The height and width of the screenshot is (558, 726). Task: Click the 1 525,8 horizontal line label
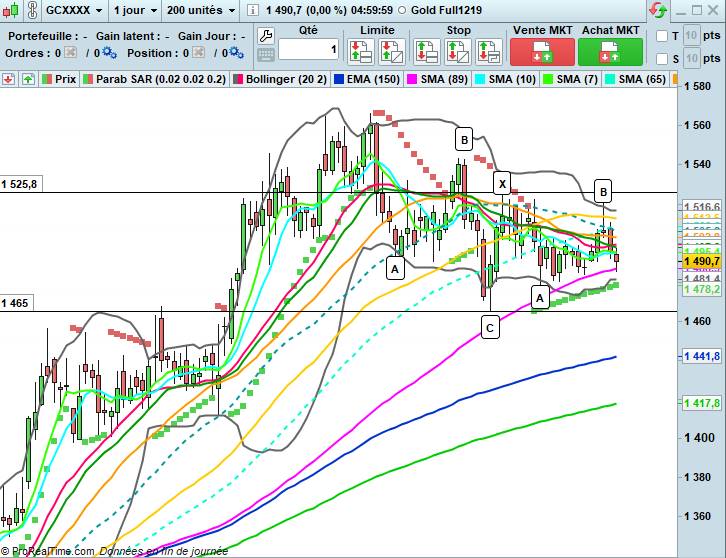click(x=20, y=184)
